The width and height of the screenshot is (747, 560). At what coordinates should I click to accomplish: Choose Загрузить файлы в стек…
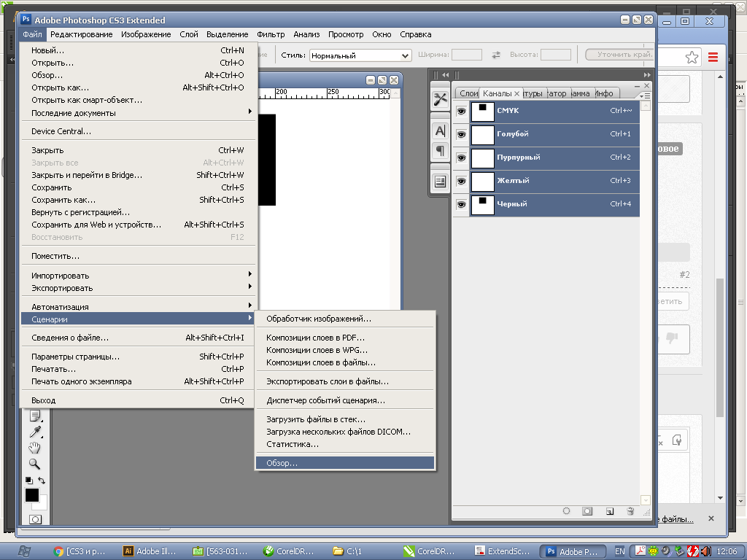[x=345, y=419]
